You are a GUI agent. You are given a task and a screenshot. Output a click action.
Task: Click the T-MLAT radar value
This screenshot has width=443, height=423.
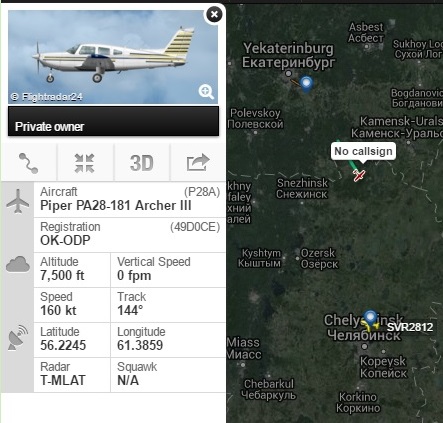[63, 380]
